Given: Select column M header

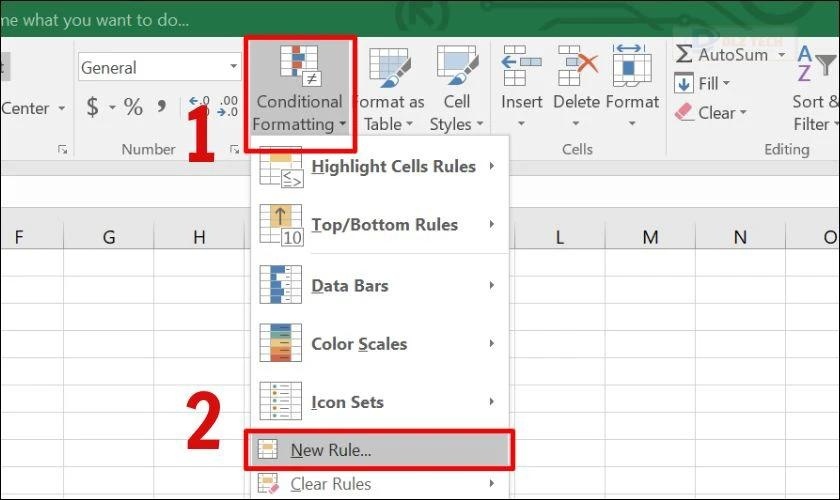Looking at the screenshot, I should (x=650, y=236).
